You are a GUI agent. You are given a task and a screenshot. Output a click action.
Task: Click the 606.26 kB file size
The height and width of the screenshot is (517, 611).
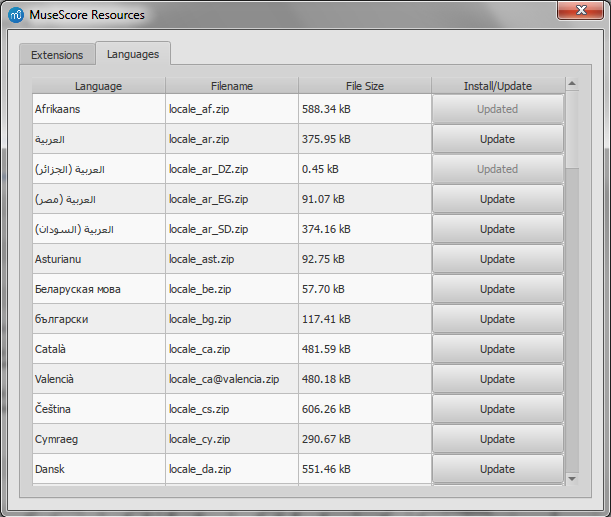coord(326,409)
